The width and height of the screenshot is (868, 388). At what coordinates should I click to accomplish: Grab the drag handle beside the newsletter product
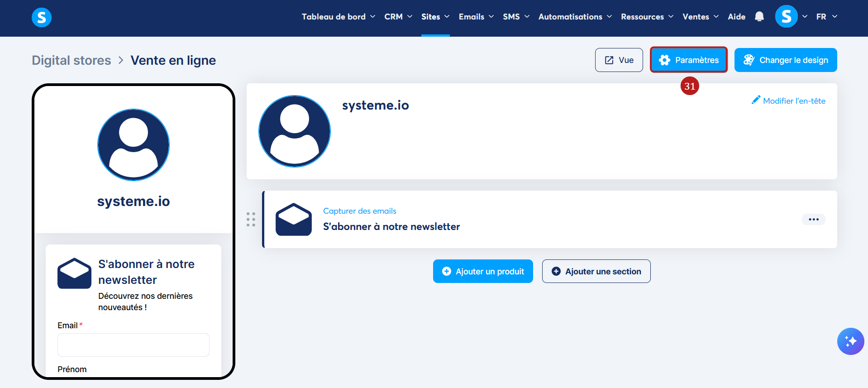[251, 219]
